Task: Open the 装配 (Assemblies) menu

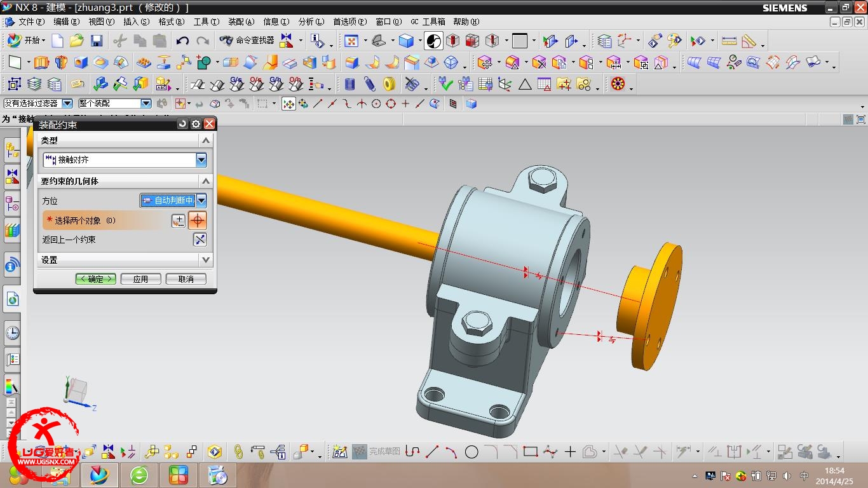Action: (x=241, y=22)
